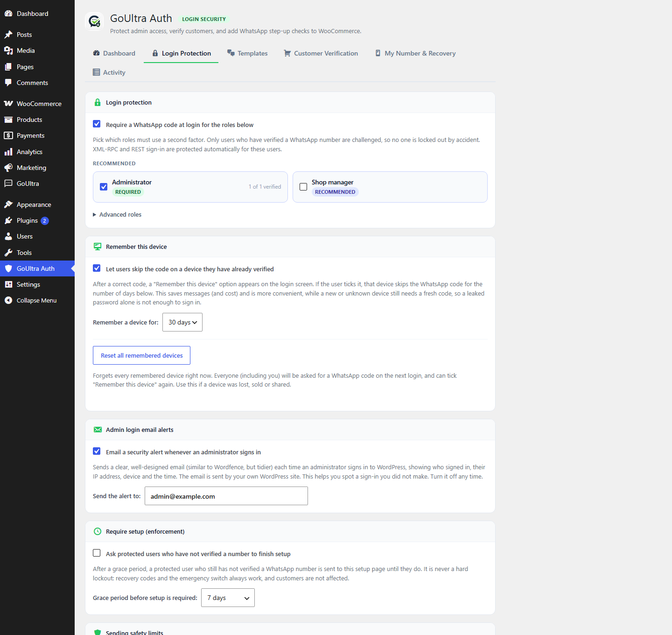This screenshot has width=672, height=635.
Task: Click the 'Sending safety limits' heading
Action: click(134, 633)
